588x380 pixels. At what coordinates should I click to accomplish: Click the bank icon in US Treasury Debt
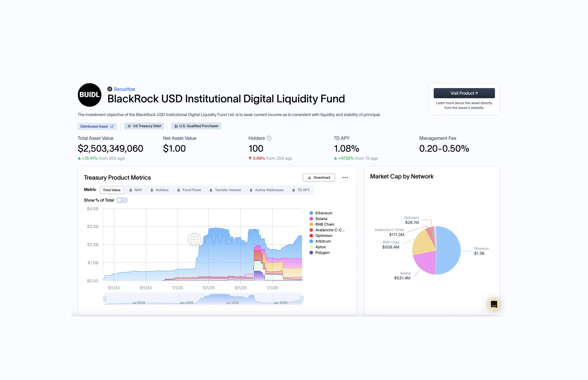(129, 126)
